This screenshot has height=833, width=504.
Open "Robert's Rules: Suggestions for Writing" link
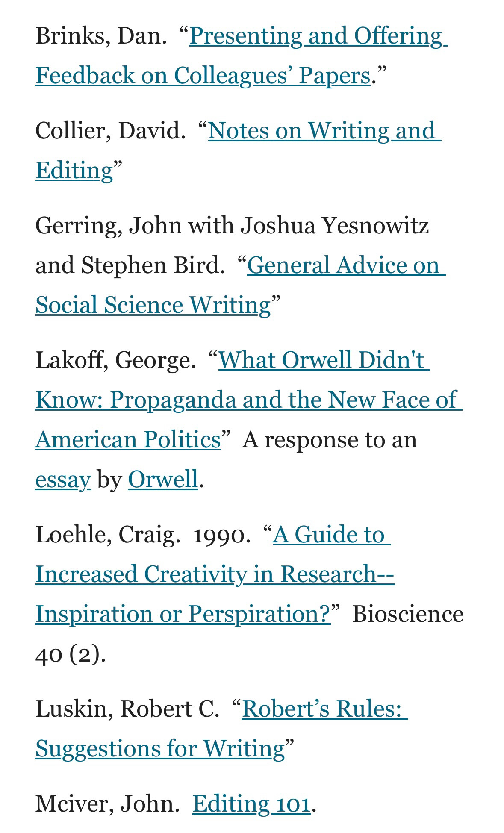(325, 709)
